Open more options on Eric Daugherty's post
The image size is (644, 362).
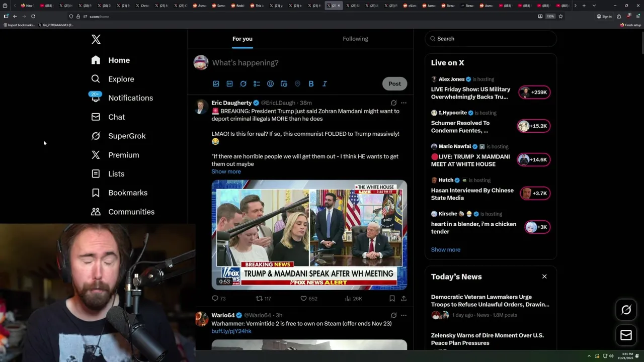point(404,103)
